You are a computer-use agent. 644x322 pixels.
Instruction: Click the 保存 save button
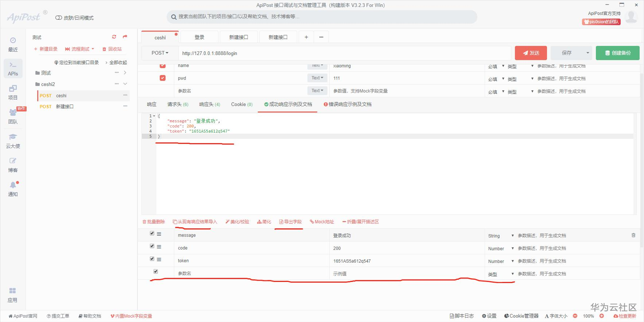[567, 53]
